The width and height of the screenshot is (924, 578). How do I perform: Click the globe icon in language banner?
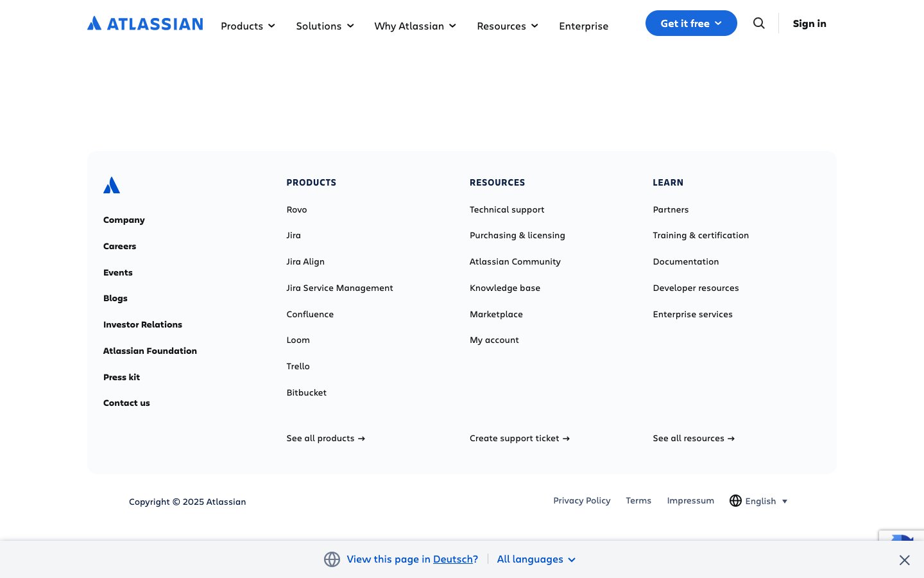coord(332,559)
